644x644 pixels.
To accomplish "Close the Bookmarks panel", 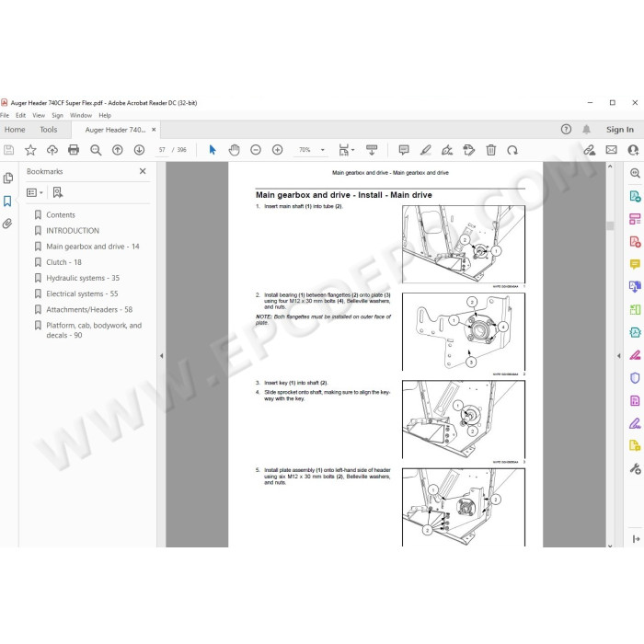I will 143,171.
